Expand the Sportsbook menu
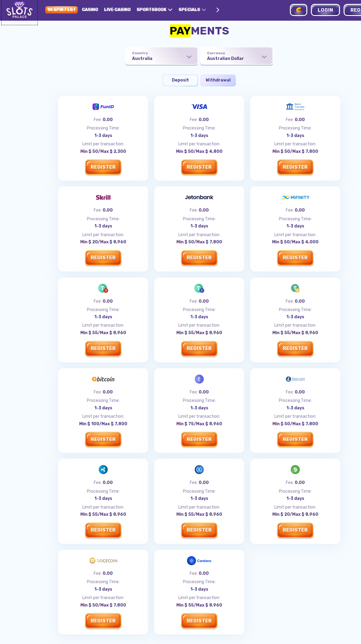Viewport: 361px width, 644px height. point(155,10)
